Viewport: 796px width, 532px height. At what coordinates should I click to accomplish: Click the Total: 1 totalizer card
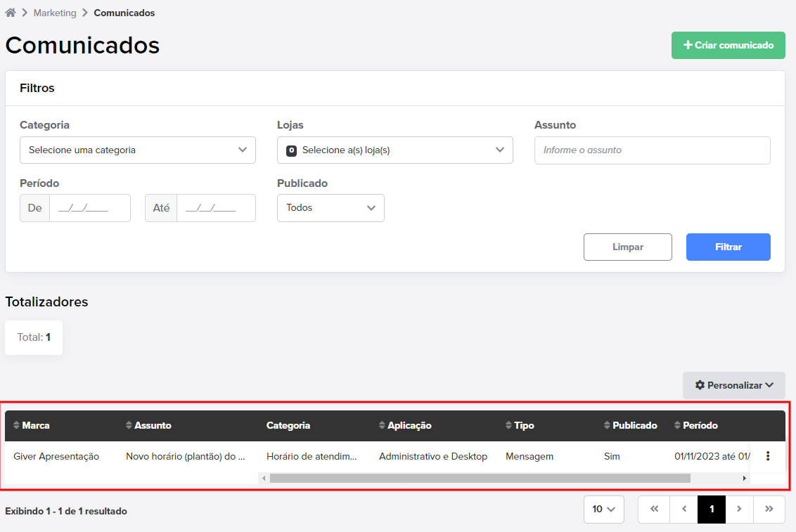click(34, 337)
